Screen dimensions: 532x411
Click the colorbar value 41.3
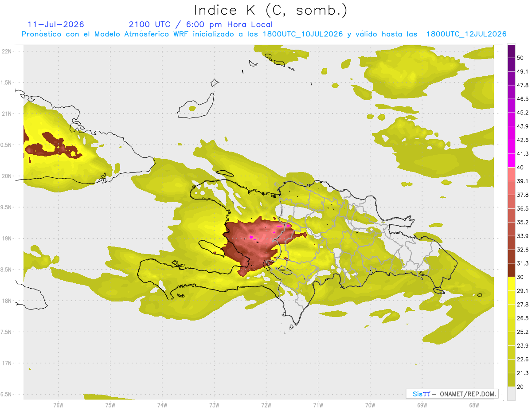522,154
